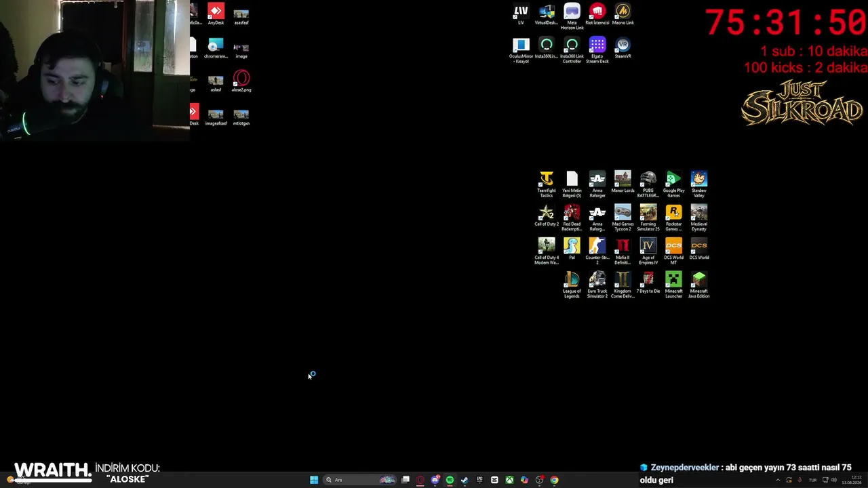Open the Google Play Games shortcut
The image size is (868, 488).
673,184
